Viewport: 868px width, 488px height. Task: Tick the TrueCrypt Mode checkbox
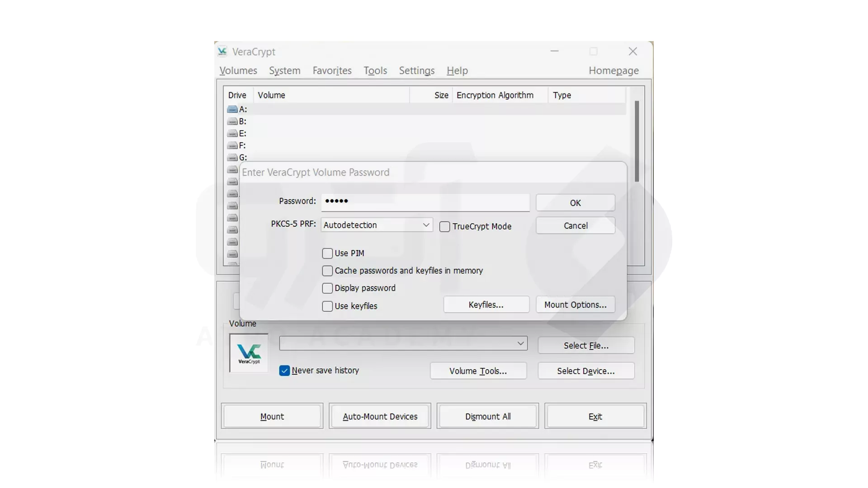point(445,227)
